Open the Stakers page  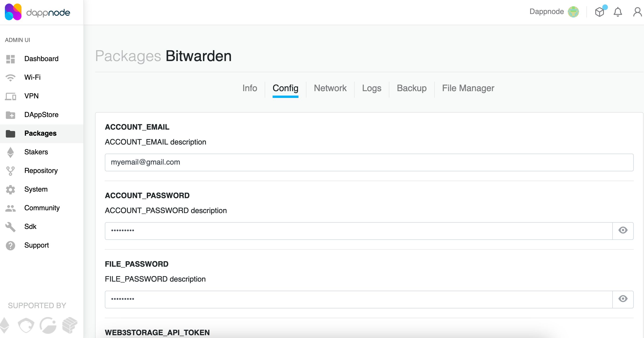coord(41,152)
